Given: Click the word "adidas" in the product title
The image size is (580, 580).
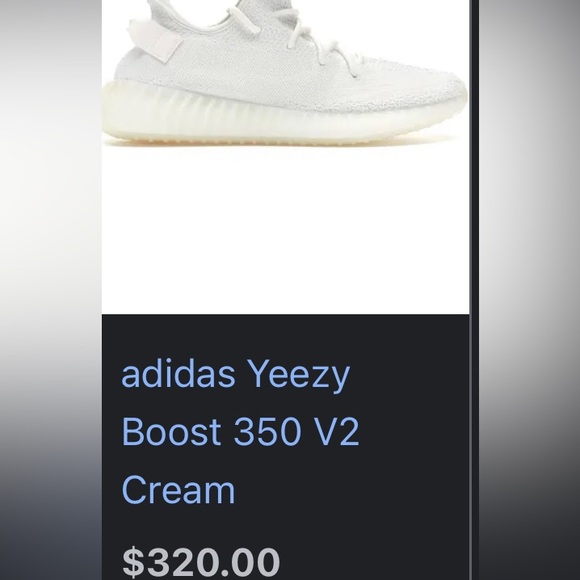Looking at the screenshot, I should [x=178, y=374].
